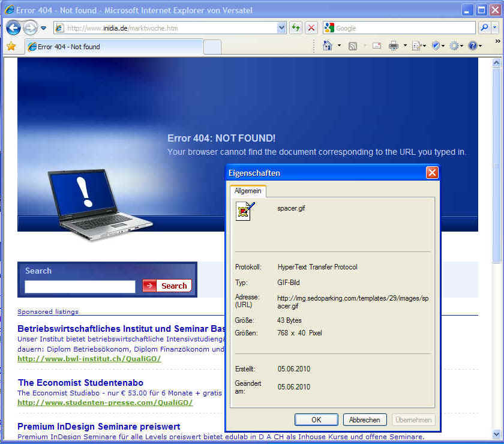
Task: Click the img.sedoparking.com URL text
Action: tap(353, 302)
